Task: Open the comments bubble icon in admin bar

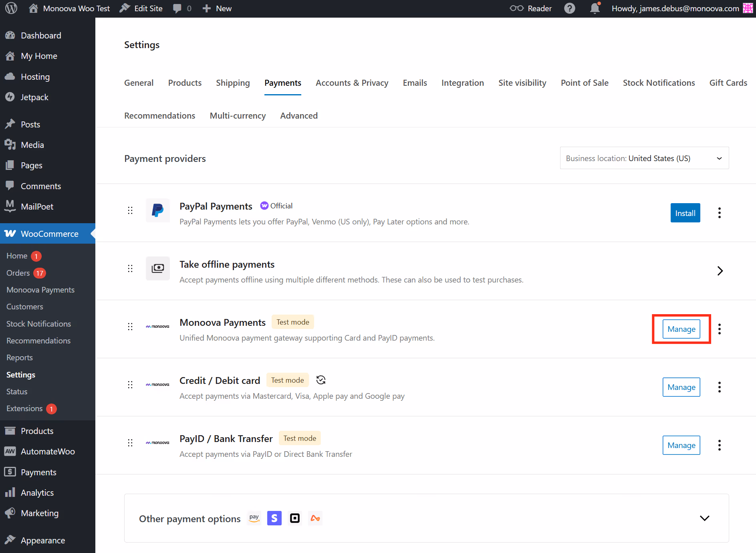Action: [x=177, y=8]
